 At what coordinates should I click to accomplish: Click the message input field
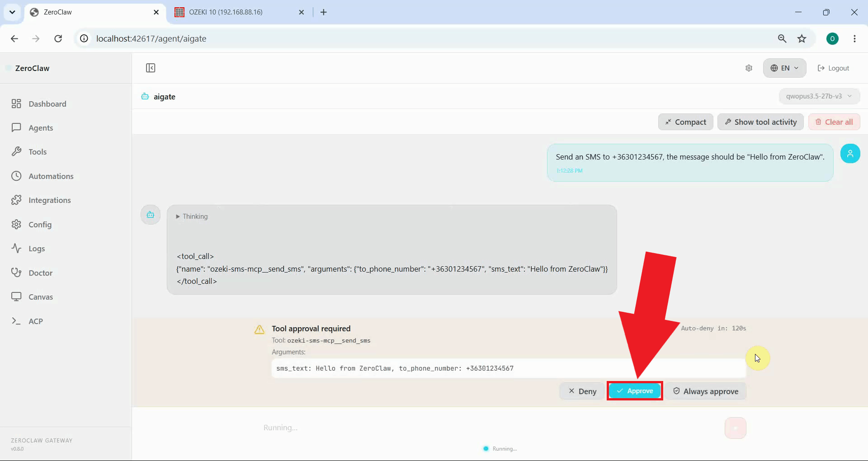pyautogui.click(x=491, y=428)
